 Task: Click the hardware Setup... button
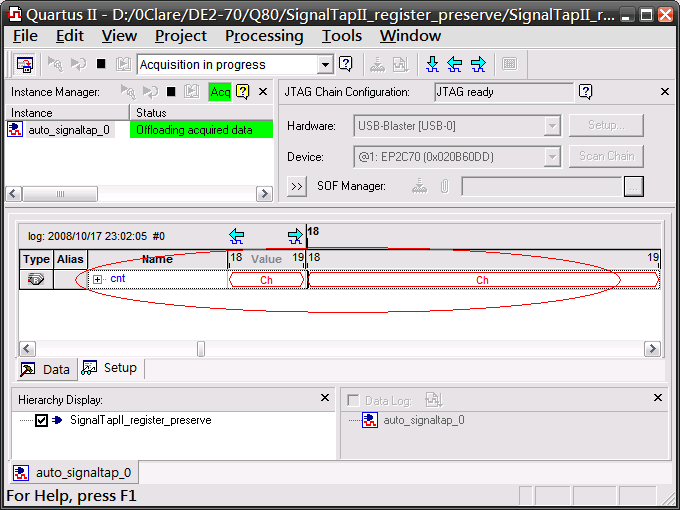(606, 125)
